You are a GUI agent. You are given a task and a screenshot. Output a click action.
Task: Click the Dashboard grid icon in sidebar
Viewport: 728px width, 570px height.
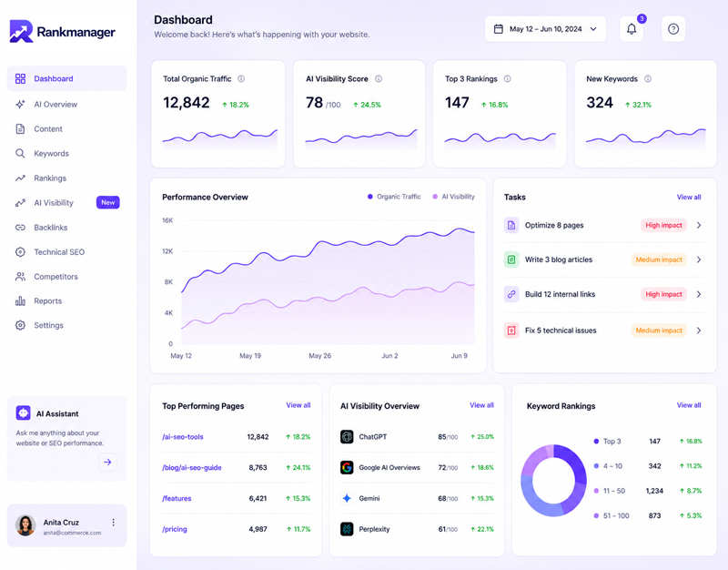click(20, 78)
